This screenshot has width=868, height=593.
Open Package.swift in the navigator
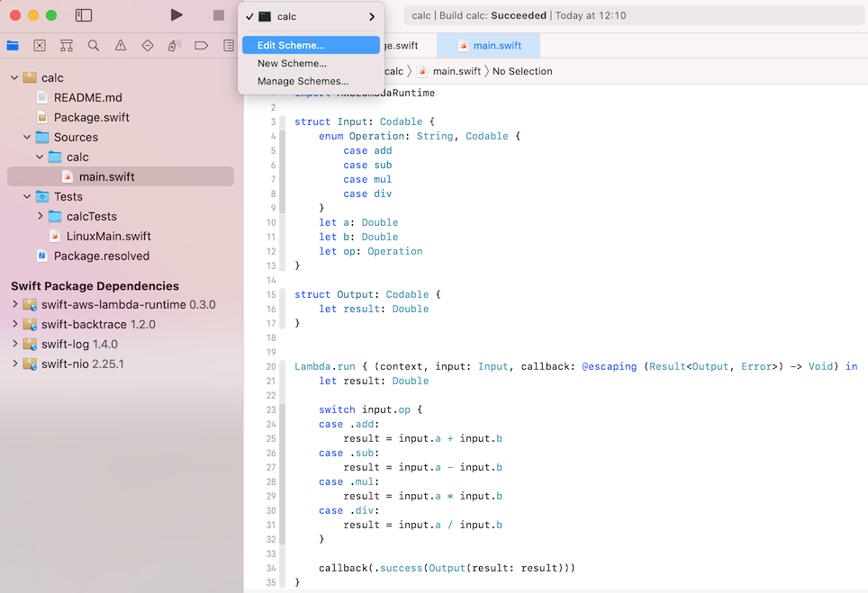pos(91,117)
